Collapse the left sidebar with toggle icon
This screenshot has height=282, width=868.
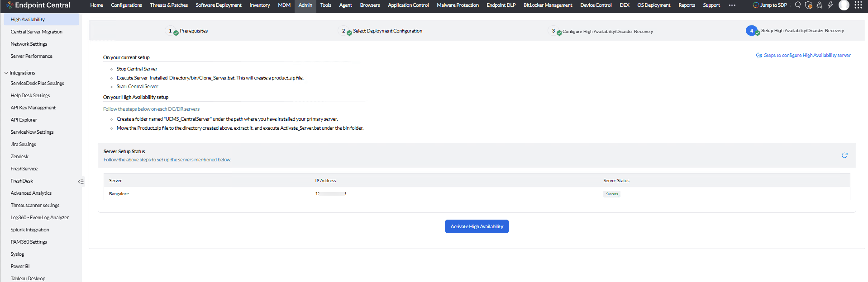[x=81, y=182]
